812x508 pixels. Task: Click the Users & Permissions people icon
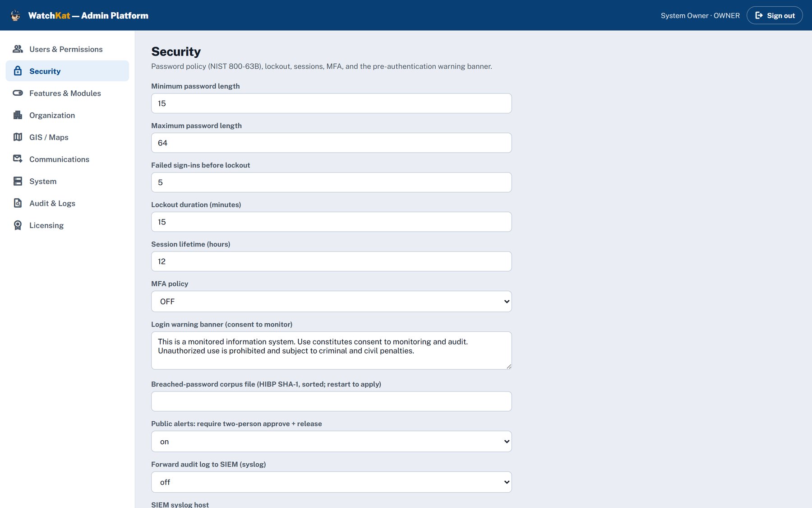click(18, 49)
